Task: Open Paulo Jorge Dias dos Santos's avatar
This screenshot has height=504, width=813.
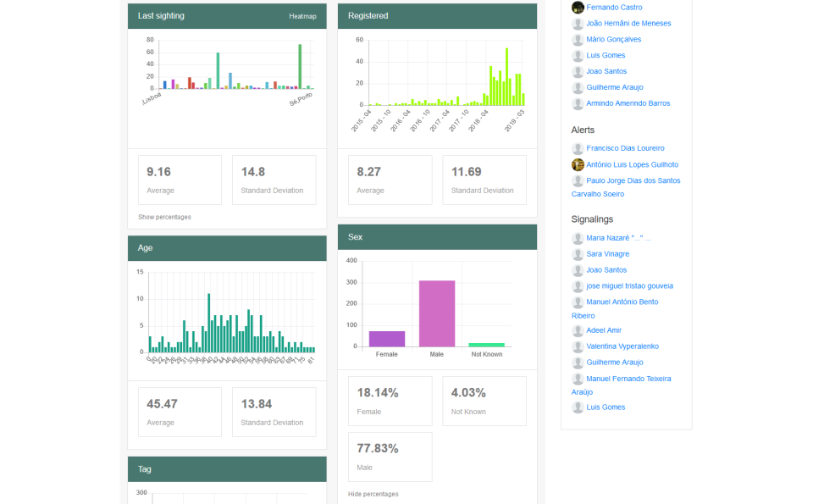Action: pyautogui.click(x=578, y=180)
